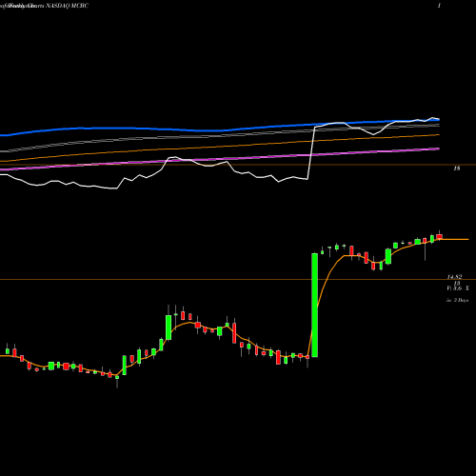
Task: Select the huge green breakout candle
Action: [314, 305]
